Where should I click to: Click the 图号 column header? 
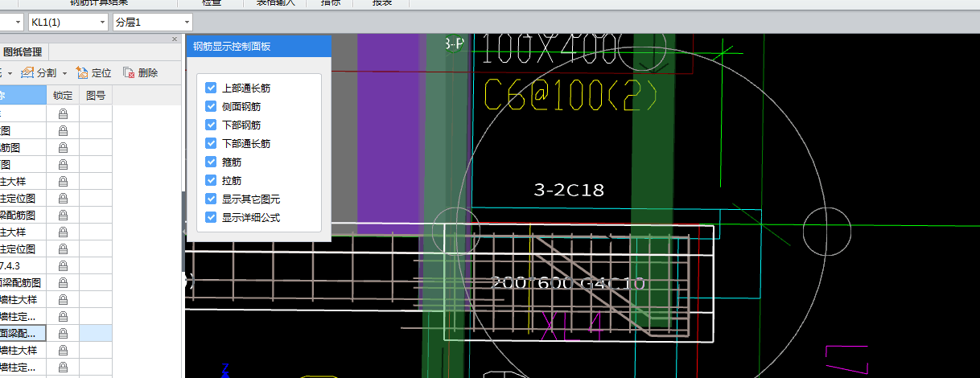(96, 96)
